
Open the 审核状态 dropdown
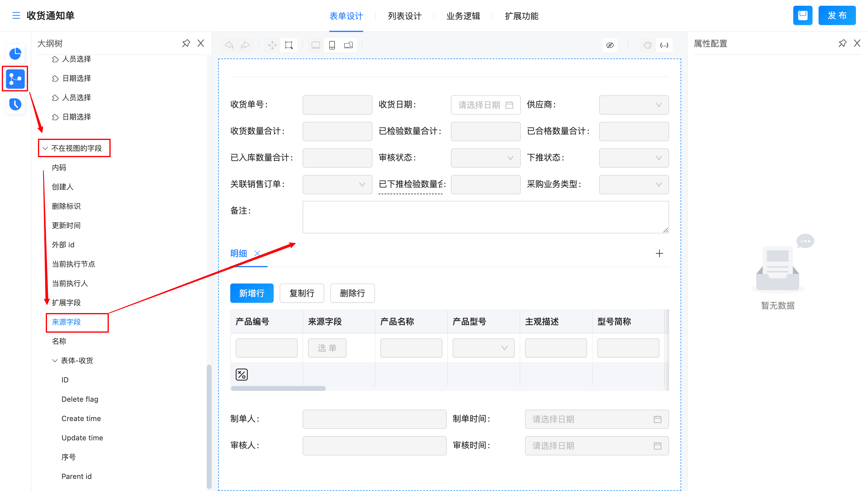click(485, 158)
